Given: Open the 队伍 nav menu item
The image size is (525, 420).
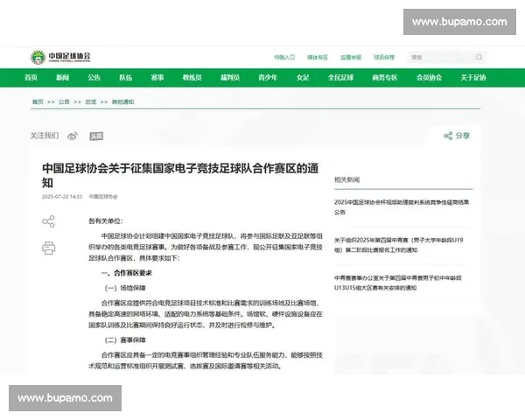Looking at the screenshot, I should tap(125, 78).
